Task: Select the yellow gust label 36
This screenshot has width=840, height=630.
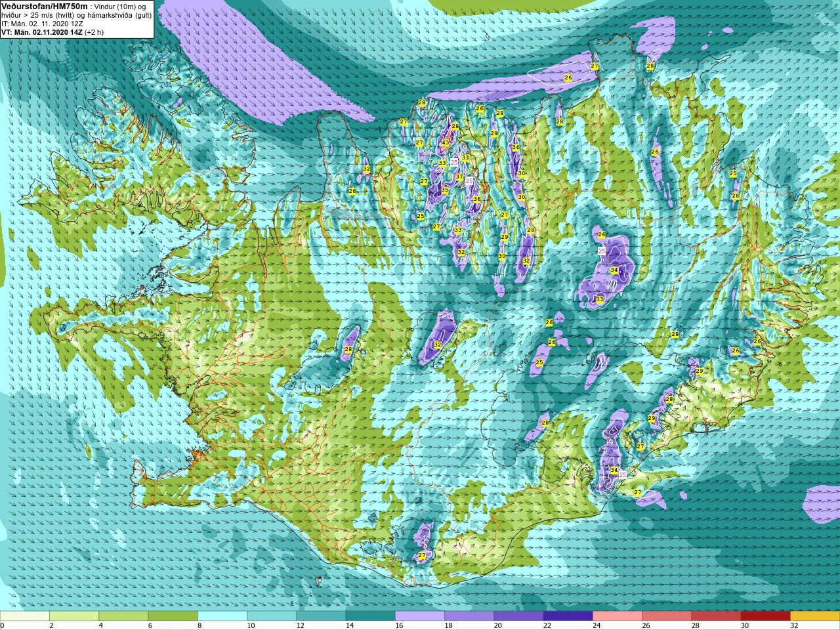Action: click(x=477, y=199)
